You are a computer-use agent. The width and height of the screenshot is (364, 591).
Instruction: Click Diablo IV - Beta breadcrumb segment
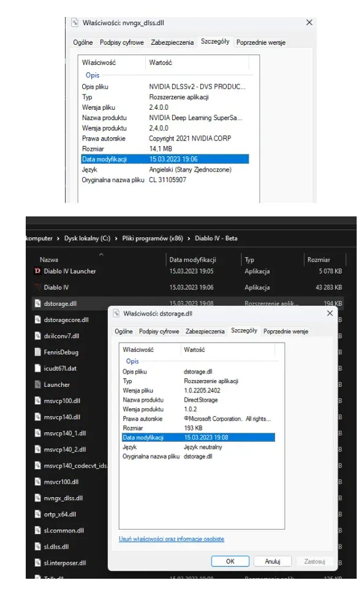(x=216, y=238)
